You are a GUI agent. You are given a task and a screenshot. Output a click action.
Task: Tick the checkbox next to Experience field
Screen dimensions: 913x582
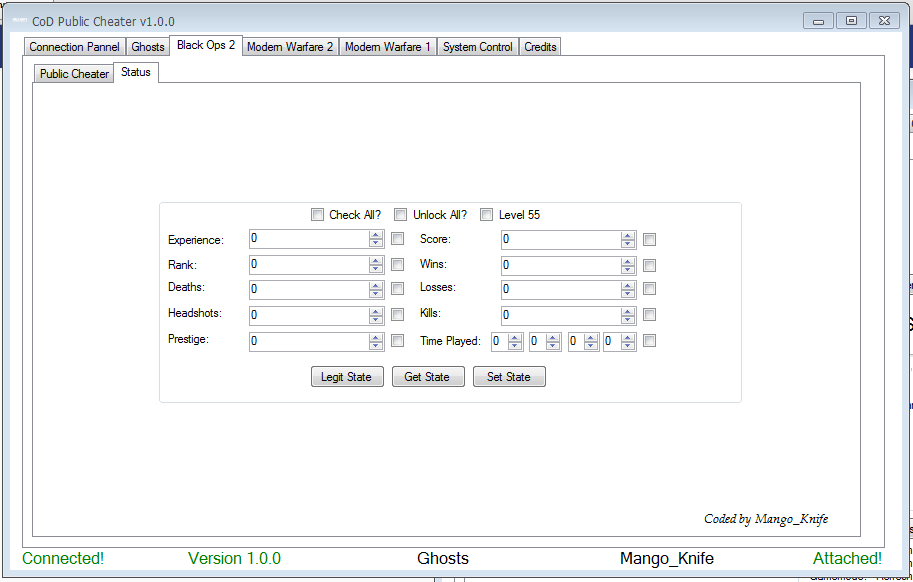coord(398,239)
